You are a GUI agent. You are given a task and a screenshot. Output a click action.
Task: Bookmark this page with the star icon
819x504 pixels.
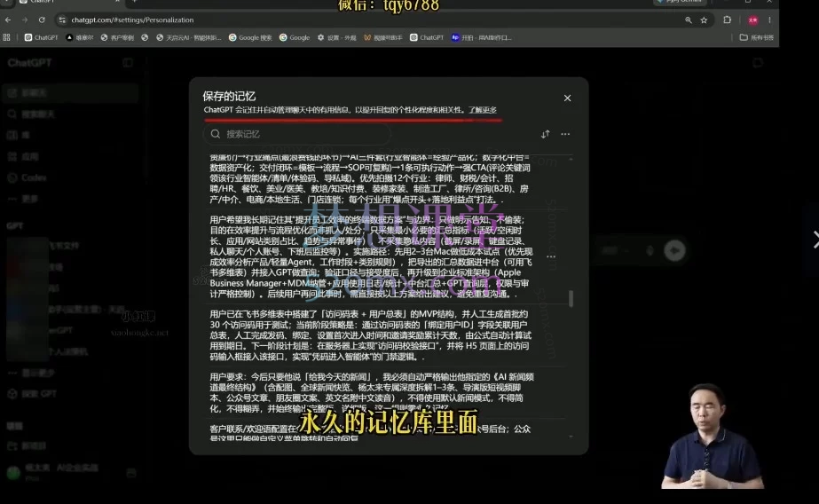pos(704,20)
